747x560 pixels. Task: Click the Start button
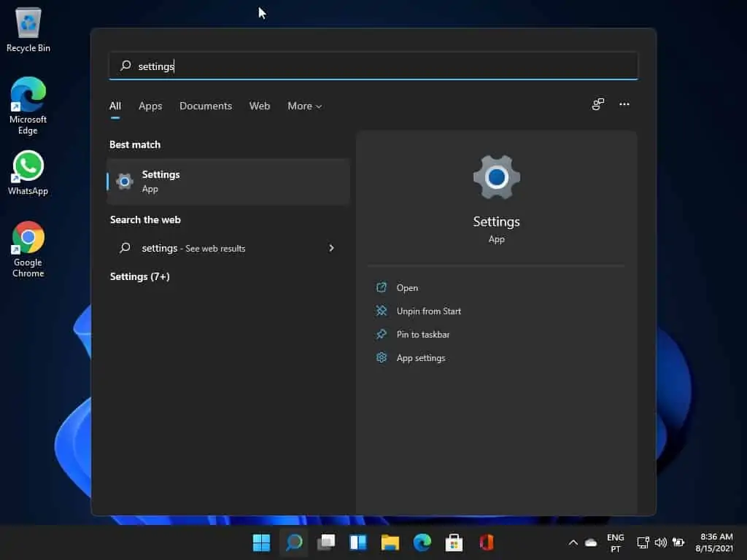point(260,542)
